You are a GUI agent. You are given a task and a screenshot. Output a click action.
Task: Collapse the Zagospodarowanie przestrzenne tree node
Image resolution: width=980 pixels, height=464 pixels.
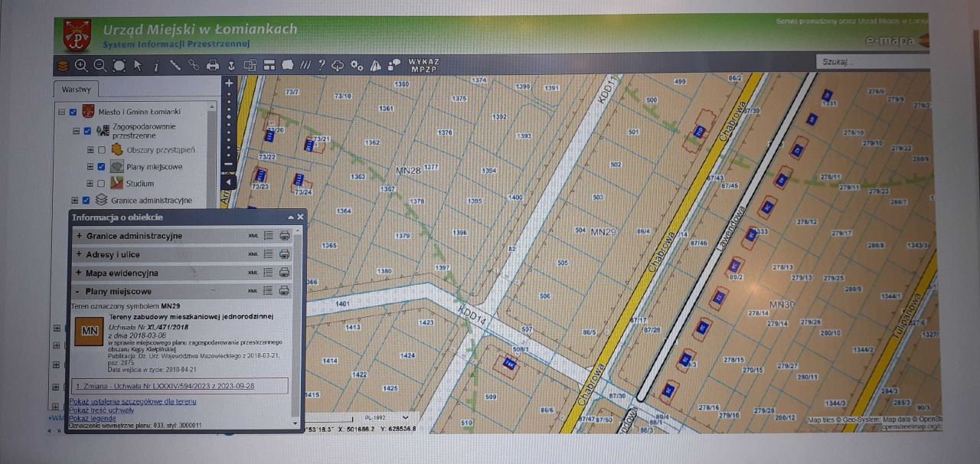[x=76, y=131]
